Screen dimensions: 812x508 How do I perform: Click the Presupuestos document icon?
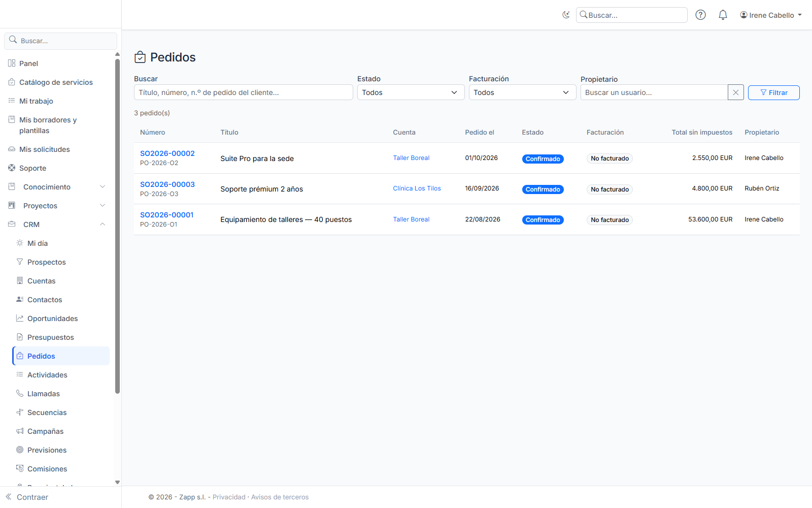point(20,337)
